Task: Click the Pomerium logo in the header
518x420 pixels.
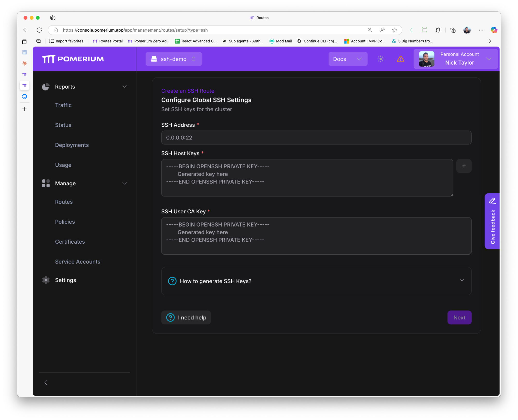Action: click(x=73, y=59)
